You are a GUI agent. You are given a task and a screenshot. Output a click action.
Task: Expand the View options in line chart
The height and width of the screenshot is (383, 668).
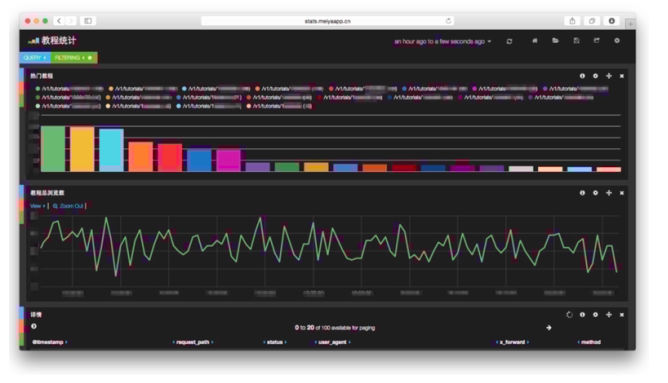click(x=37, y=206)
